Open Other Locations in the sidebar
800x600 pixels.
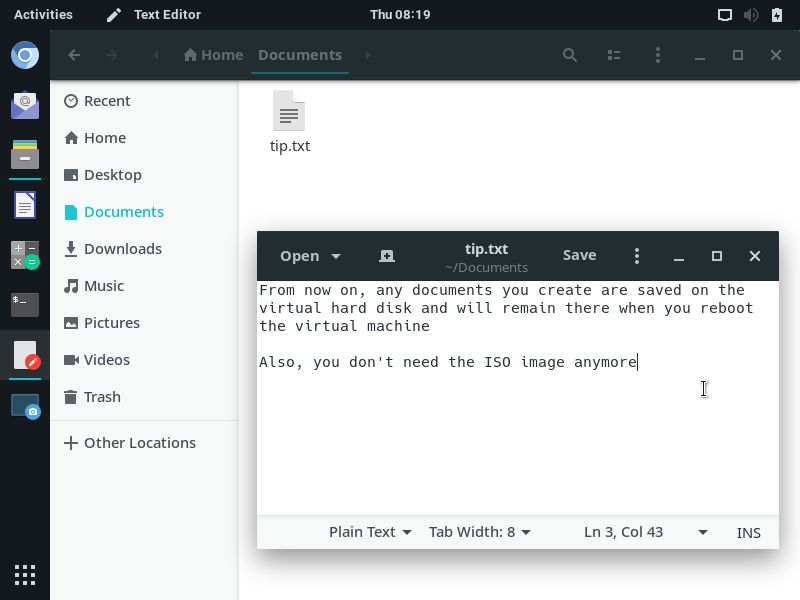139,443
